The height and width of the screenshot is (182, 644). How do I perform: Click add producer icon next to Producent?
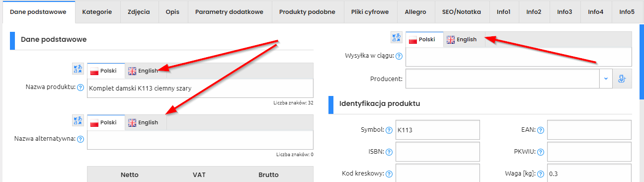622,79
